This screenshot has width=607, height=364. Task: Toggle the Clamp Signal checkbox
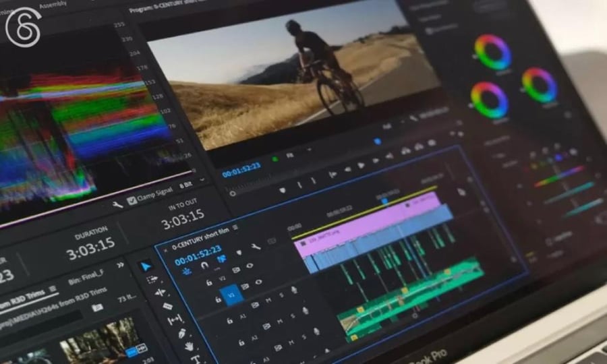point(132,200)
